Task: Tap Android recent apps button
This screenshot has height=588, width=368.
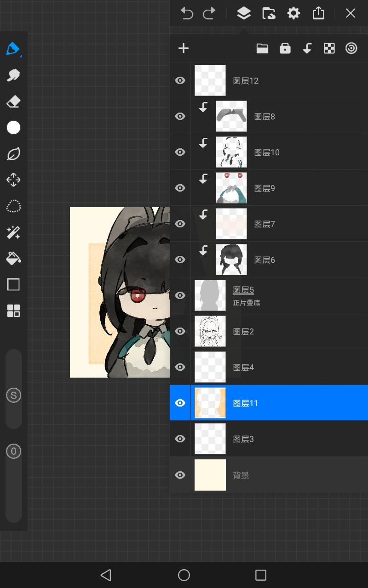Action: pos(261,575)
